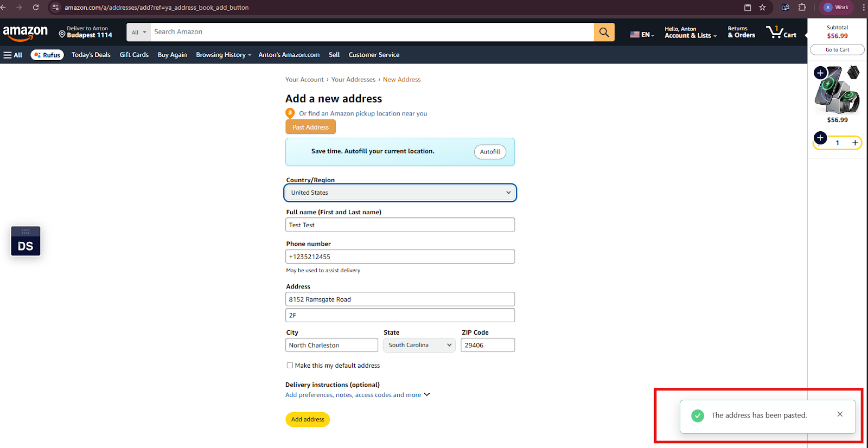The image size is (868, 448).
Task: Expand delivery instructions preferences
Action: [358, 395]
